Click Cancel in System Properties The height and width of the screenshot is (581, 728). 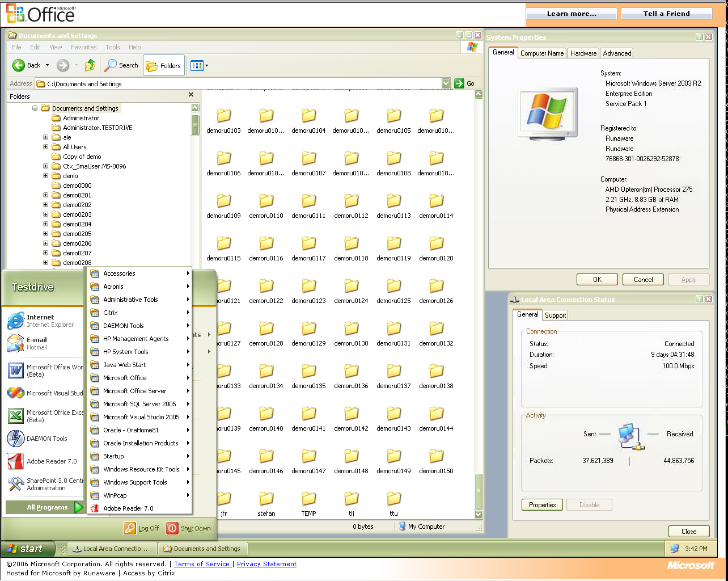[x=643, y=280]
